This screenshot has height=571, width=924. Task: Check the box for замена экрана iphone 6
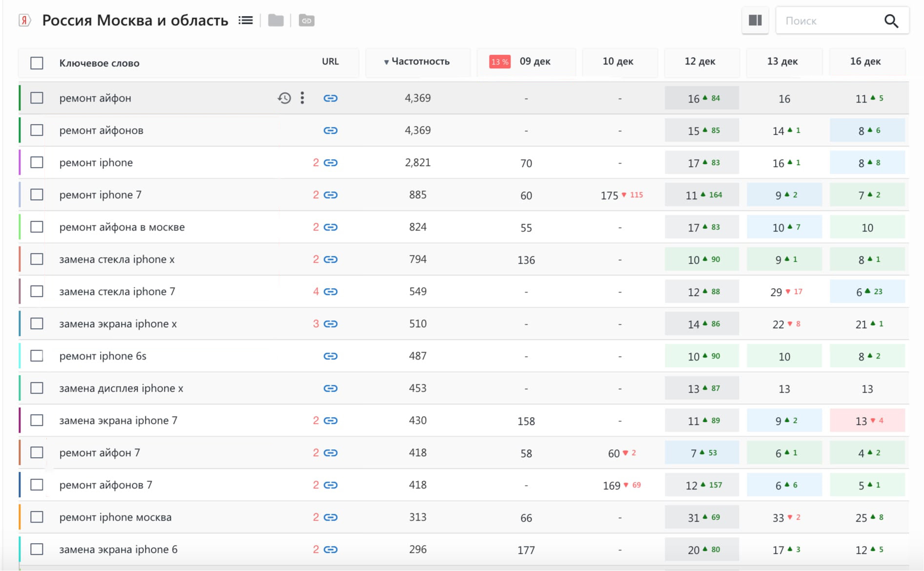point(37,549)
